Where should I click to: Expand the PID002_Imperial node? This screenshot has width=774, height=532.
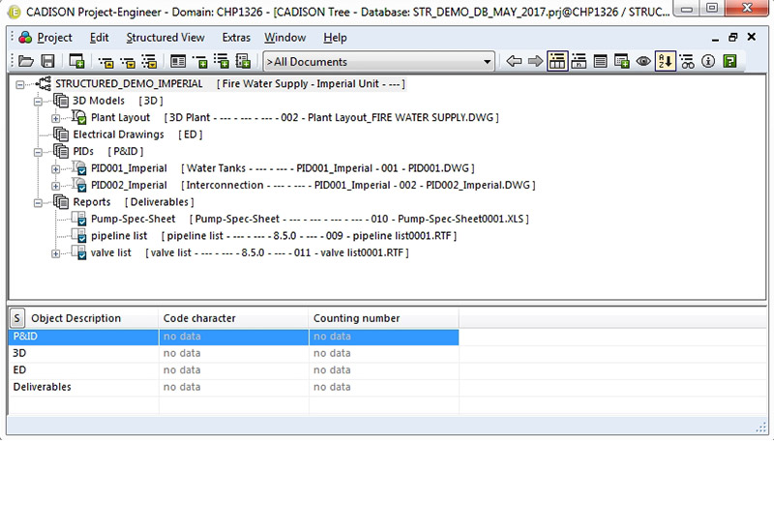[x=56, y=186]
